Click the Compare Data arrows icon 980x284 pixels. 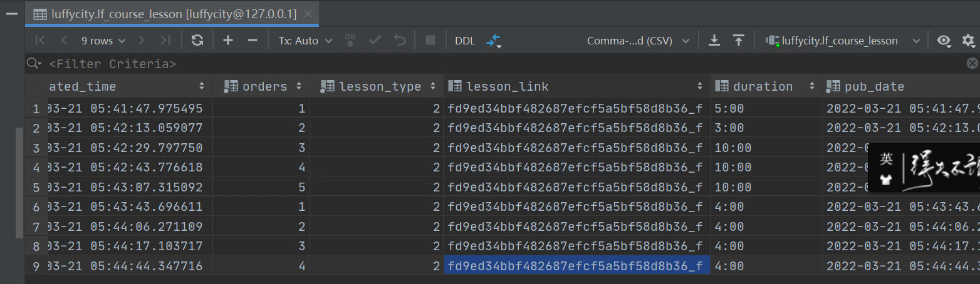(x=494, y=41)
